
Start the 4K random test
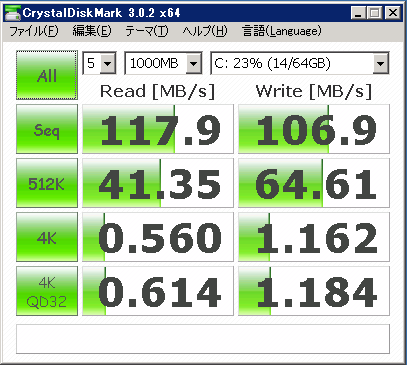[47, 237]
